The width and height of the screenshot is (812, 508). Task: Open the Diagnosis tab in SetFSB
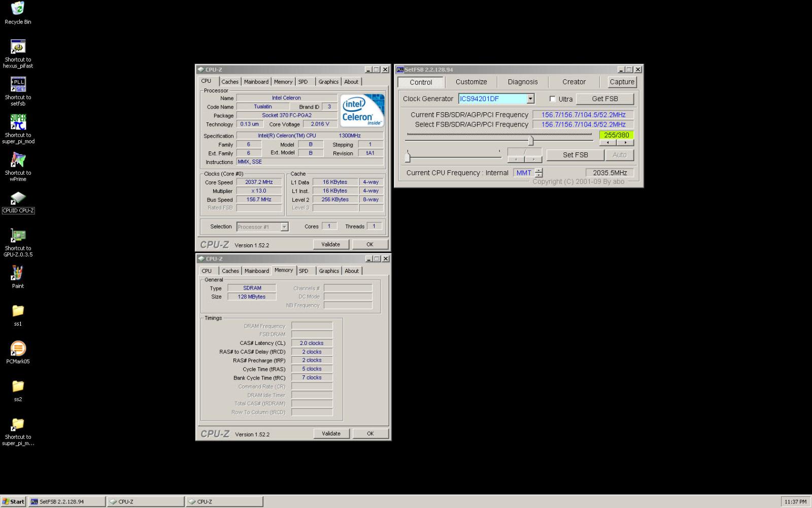(x=523, y=82)
